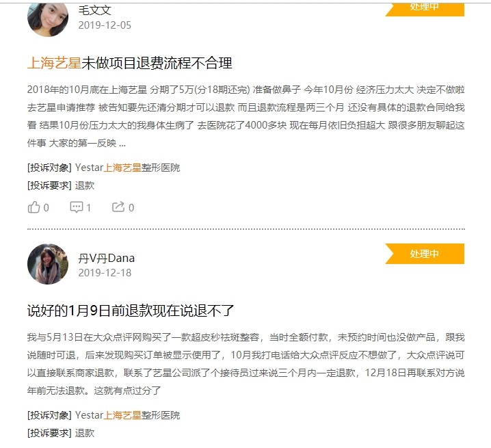The width and height of the screenshot is (491, 448).
Task: Open comments on 毛文文's complaint
Action: [x=76, y=207]
